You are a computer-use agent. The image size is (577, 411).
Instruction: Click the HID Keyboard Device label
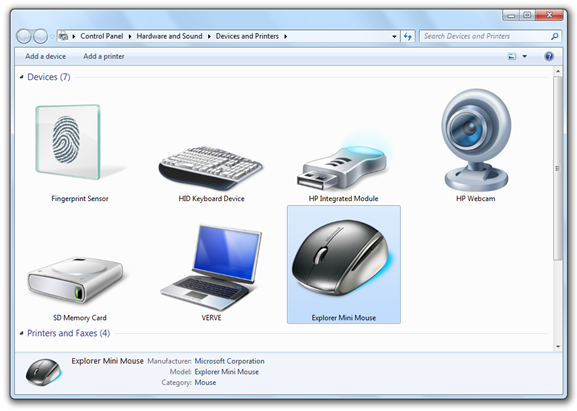pyautogui.click(x=211, y=199)
